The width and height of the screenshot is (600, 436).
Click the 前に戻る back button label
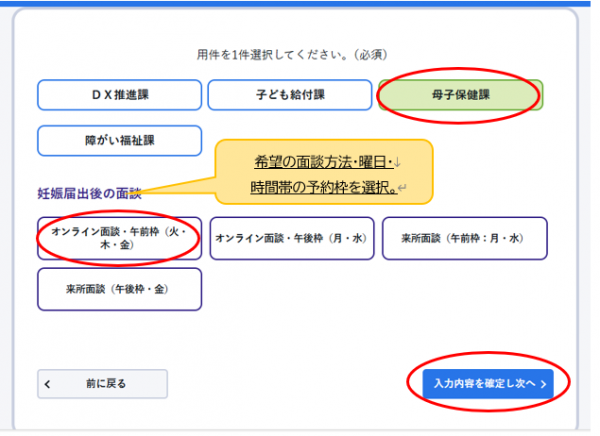[x=106, y=383]
